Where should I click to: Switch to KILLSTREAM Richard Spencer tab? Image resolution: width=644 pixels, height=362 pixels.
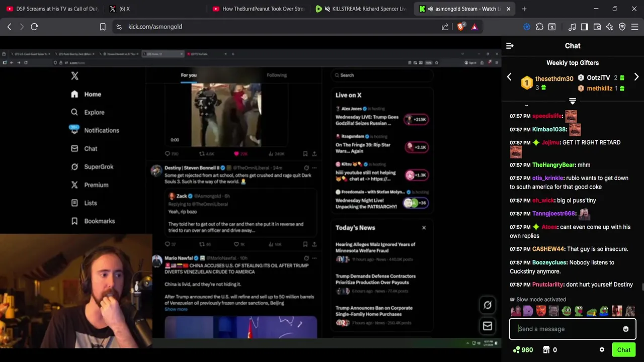(x=361, y=9)
